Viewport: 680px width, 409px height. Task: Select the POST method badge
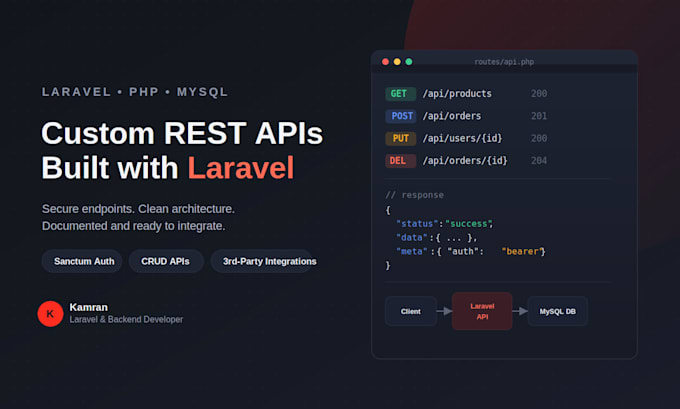pos(401,116)
